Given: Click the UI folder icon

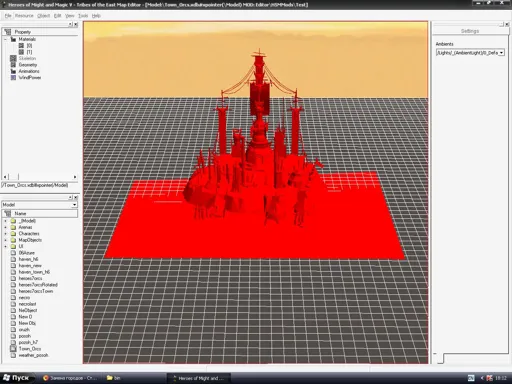Looking at the screenshot, I should tap(13, 246).
